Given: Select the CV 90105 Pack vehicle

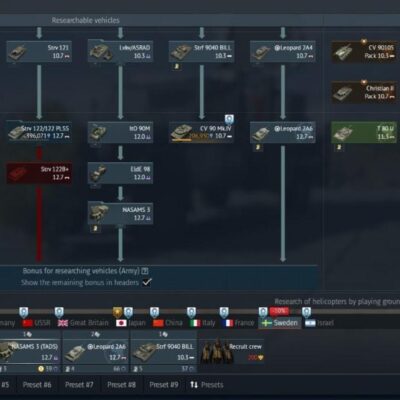Looking at the screenshot, I should tap(364, 51).
